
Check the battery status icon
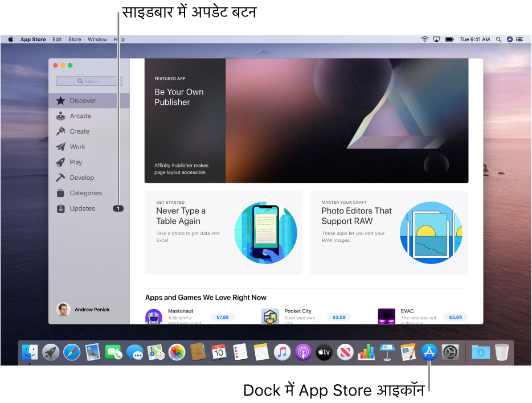(449, 39)
